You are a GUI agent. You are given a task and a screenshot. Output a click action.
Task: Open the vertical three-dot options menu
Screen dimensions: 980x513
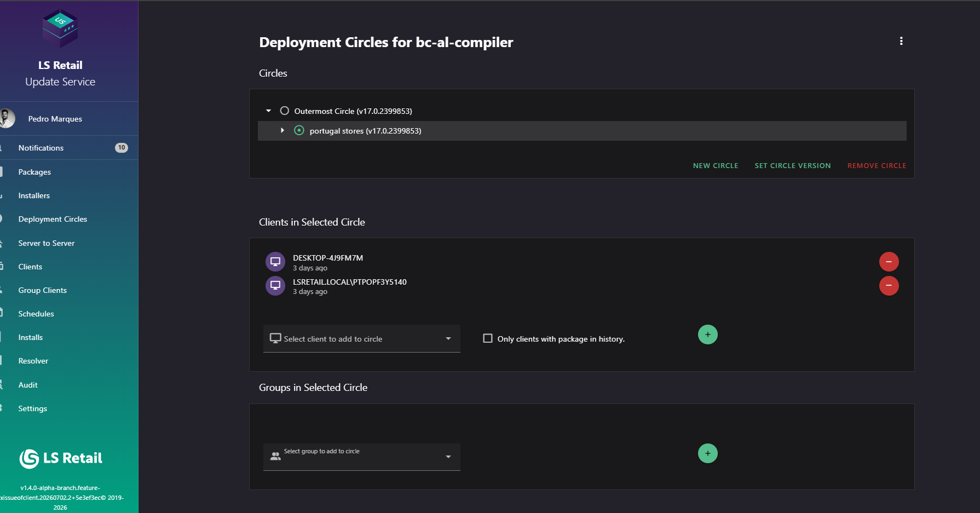901,41
